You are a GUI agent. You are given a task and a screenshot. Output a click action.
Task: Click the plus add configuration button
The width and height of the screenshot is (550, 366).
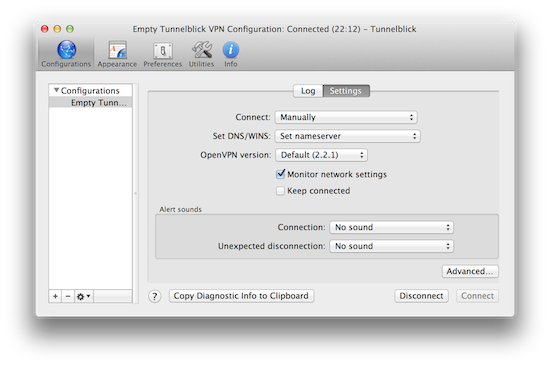tap(55, 296)
